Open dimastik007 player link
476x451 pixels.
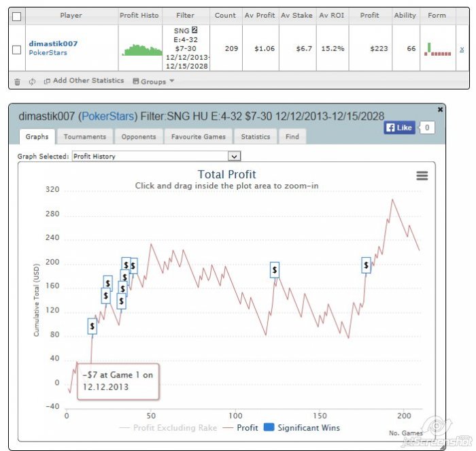(x=53, y=44)
